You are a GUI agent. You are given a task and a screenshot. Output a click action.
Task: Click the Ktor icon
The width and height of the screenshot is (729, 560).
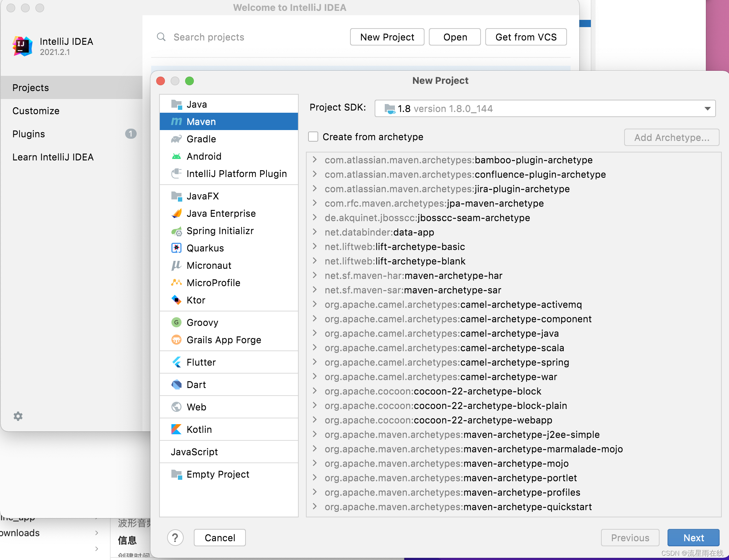(x=176, y=300)
